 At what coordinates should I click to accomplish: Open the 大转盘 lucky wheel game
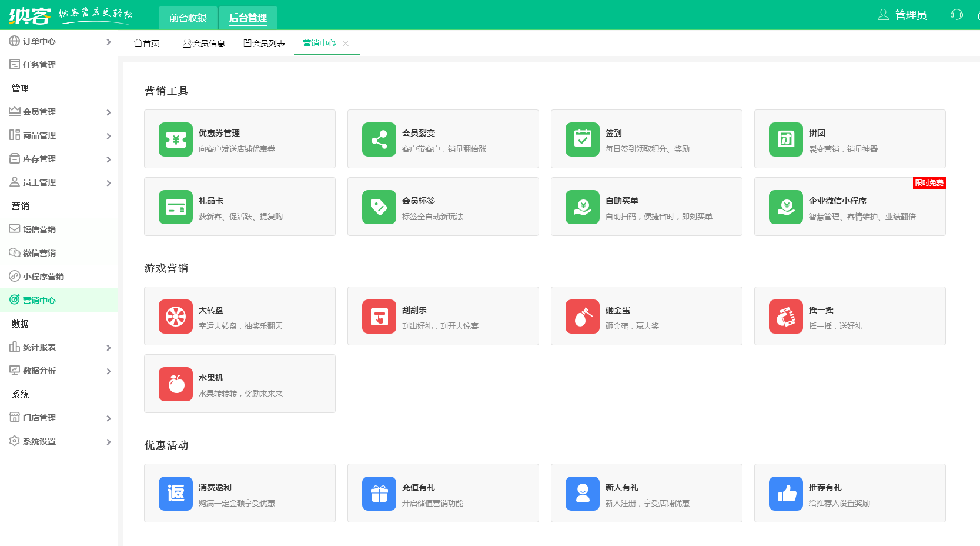[x=176, y=317]
